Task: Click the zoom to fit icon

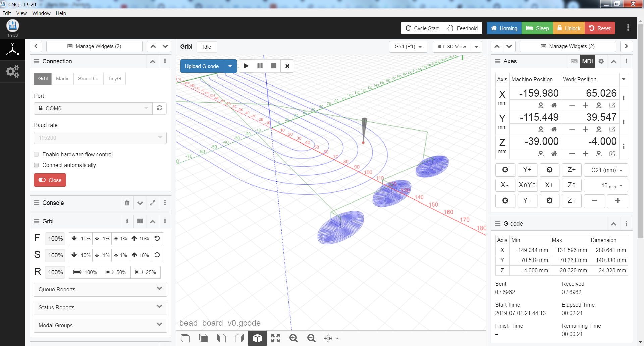Action: tap(275, 338)
